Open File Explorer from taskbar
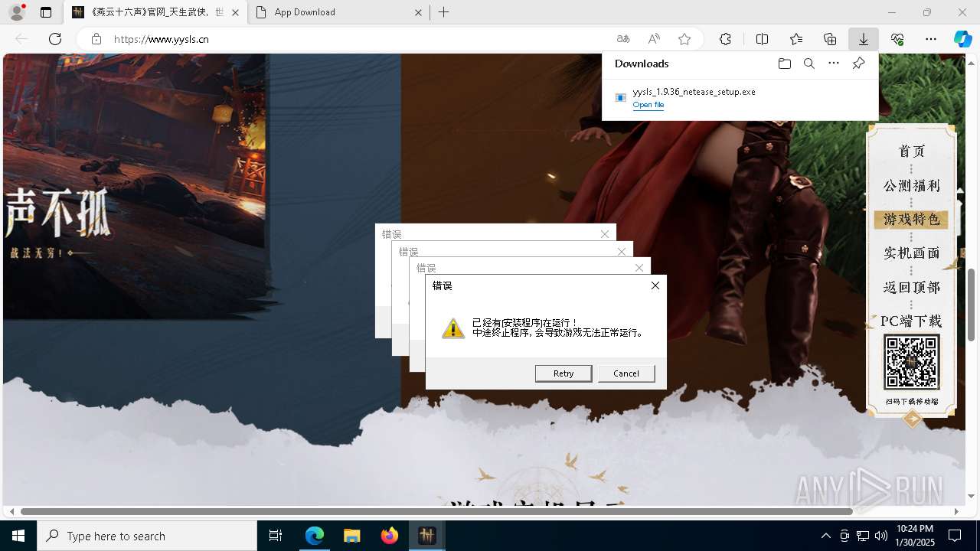This screenshot has height=551, width=980. coord(351,536)
